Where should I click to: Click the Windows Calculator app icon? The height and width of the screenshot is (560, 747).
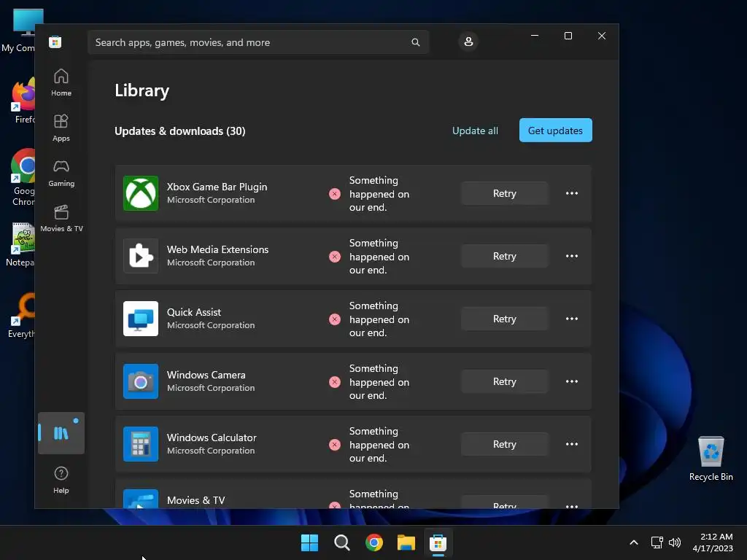[x=141, y=444]
